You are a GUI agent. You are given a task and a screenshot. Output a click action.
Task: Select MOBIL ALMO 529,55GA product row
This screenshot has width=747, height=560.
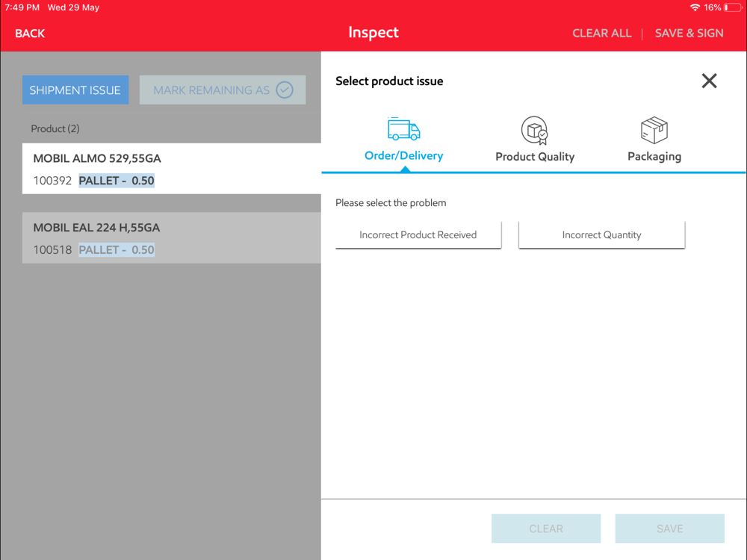pos(172,169)
